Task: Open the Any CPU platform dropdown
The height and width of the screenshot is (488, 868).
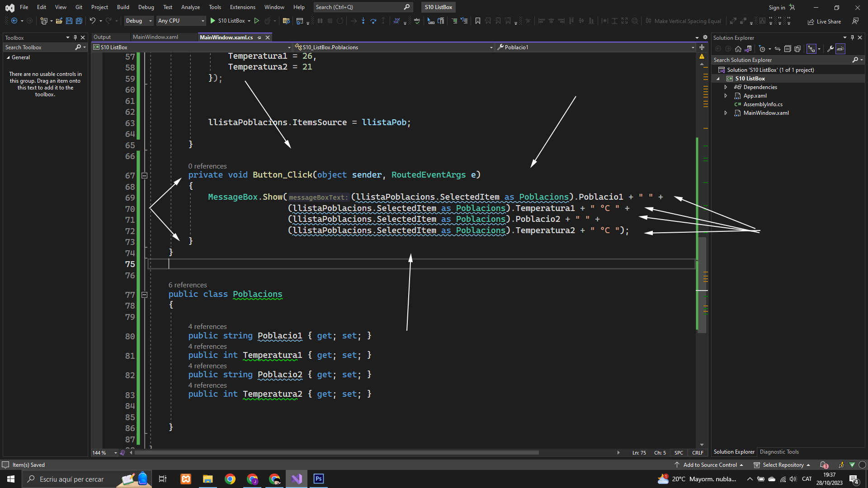Action: tap(181, 21)
